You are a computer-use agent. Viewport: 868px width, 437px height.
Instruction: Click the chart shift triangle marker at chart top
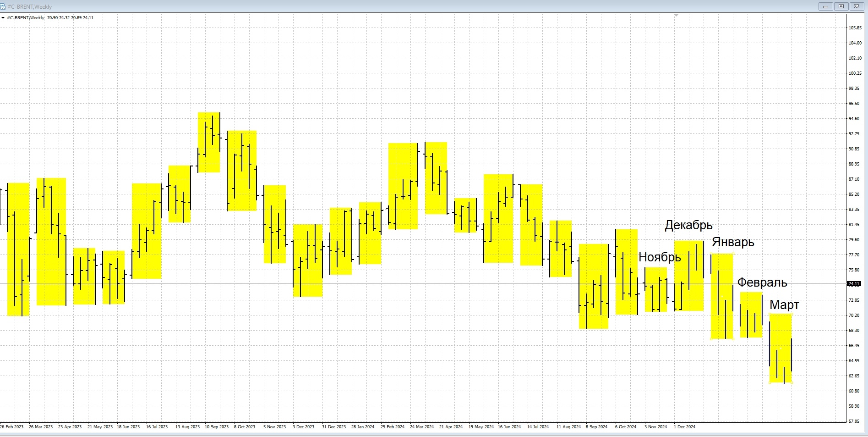pos(676,15)
